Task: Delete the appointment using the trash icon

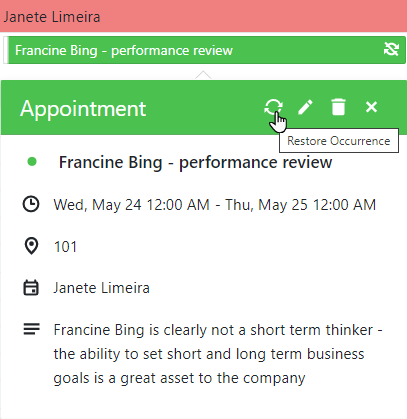Action: pyautogui.click(x=338, y=107)
